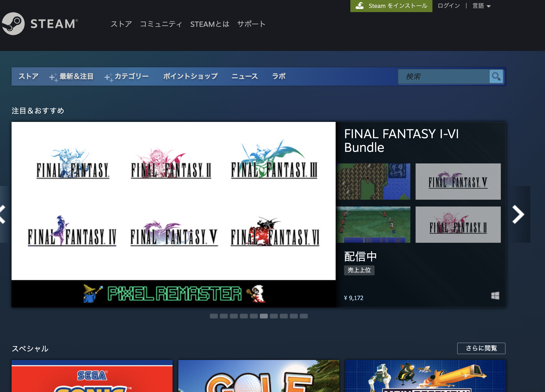This screenshot has height=392, width=545.
Task: Expand the 言語 language dropdown
Action: click(482, 6)
